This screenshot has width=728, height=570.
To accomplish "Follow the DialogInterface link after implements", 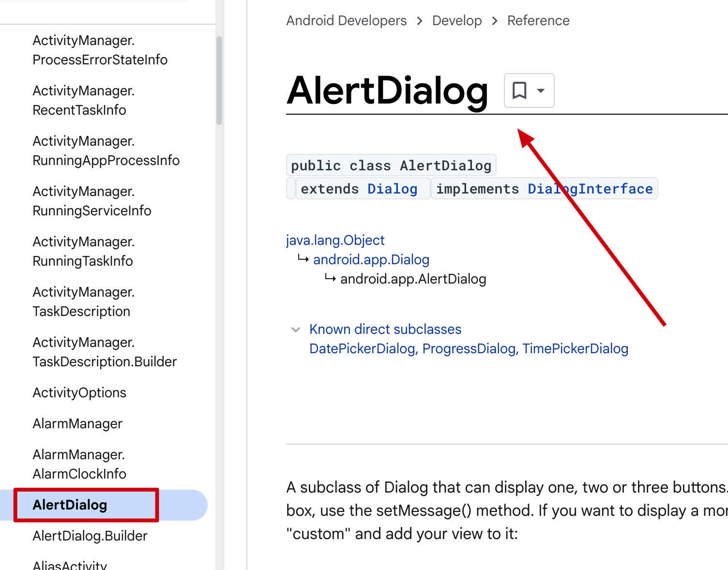I will tap(590, 189).
